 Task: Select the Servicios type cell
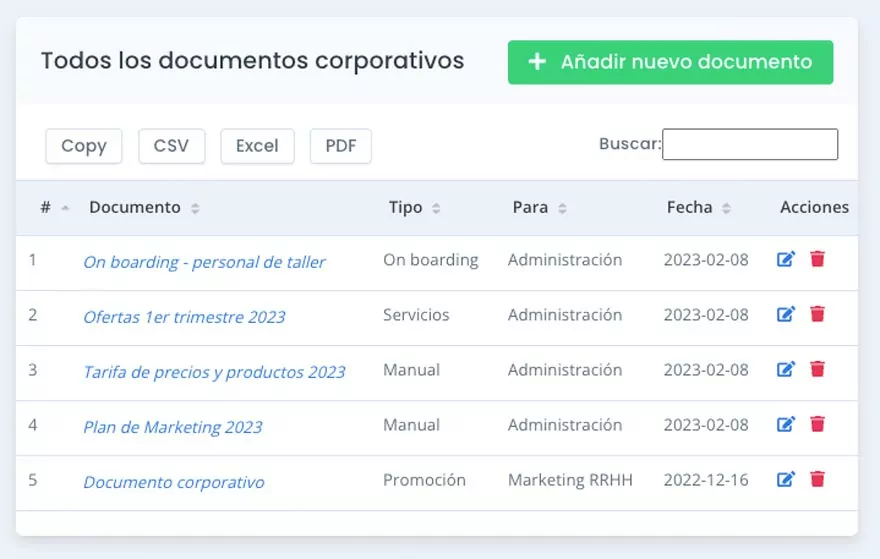point(416,315)
